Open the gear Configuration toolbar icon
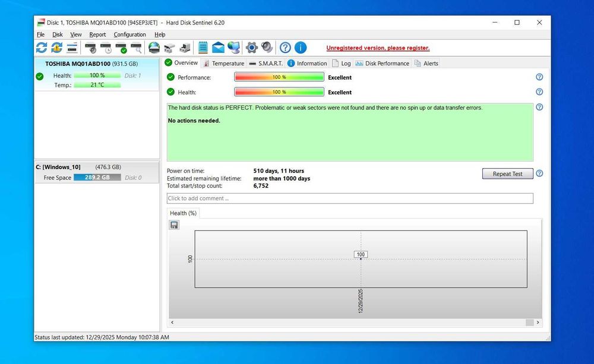This screenshot has height=364, width=594. point(251,48)
